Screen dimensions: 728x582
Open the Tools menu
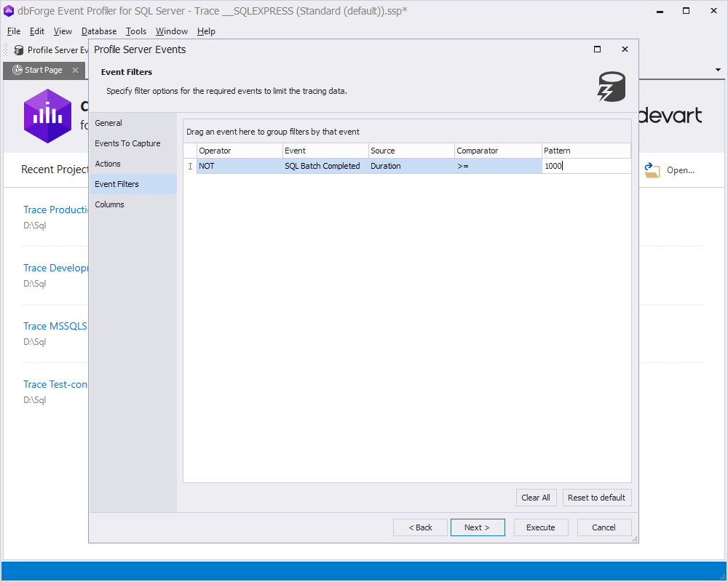pos(136,31)
